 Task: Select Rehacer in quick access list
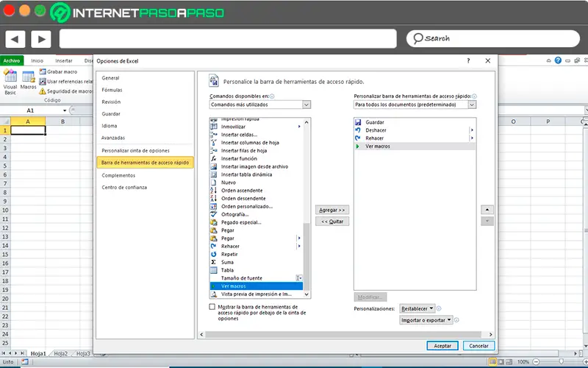pos(415,138)
